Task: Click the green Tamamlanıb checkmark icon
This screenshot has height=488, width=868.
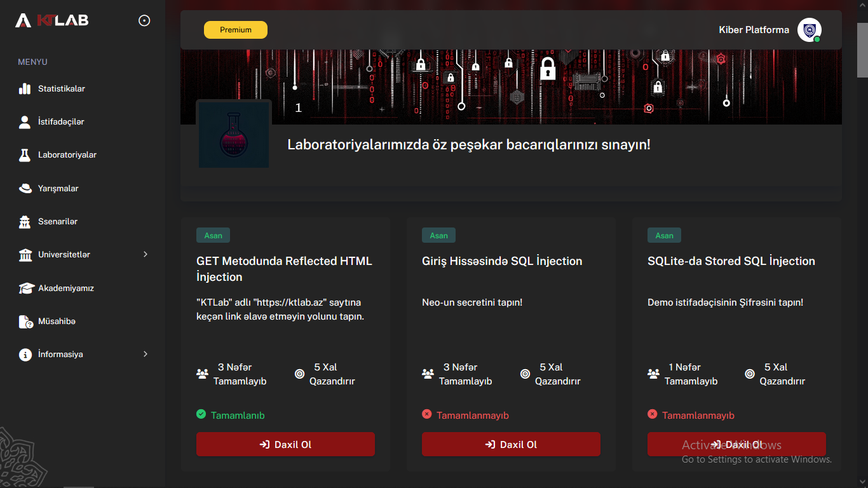Action: pos(201,414)
